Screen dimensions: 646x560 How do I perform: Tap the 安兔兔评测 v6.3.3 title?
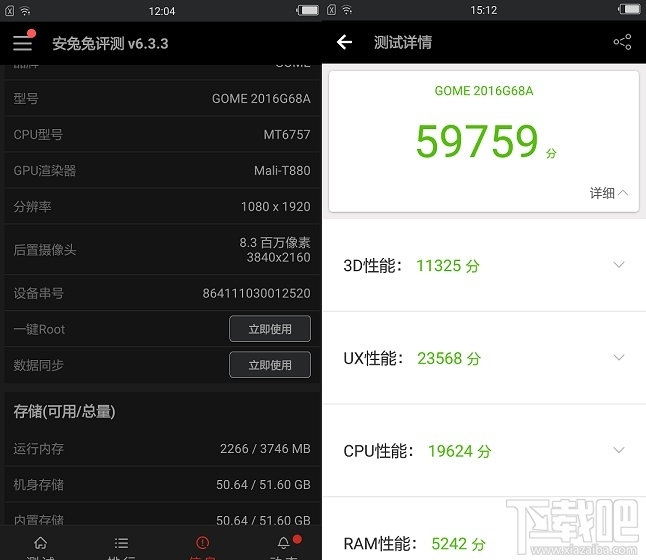coord(110,43)
